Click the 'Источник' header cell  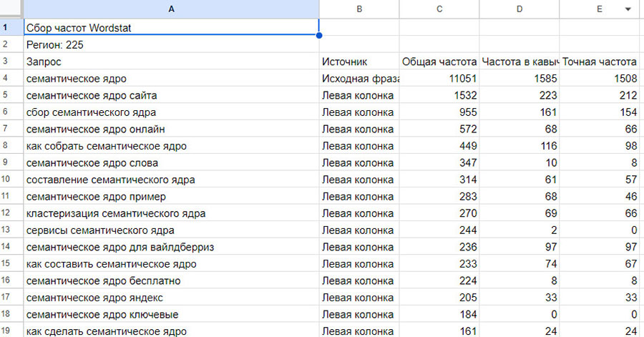coord(358,62)
